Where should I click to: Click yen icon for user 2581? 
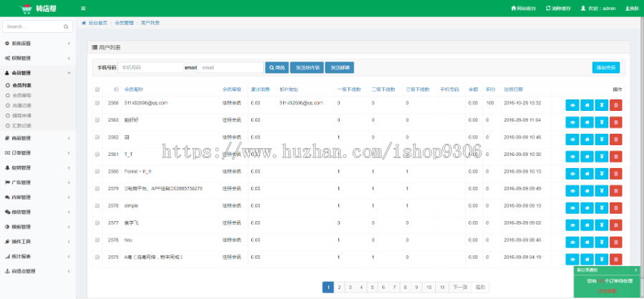[601, 157]
